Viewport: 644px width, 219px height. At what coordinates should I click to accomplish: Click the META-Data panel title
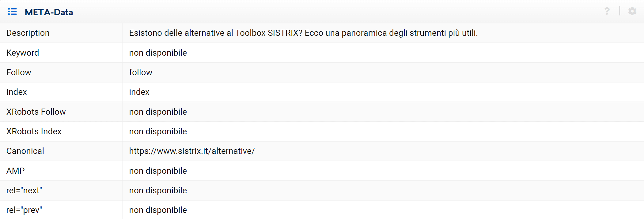click(x=49, y=12)
